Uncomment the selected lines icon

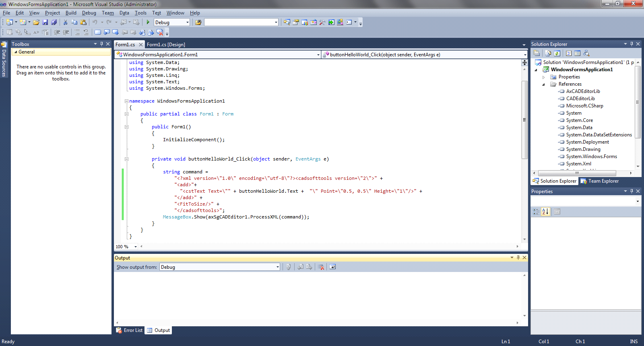tap(86, 32)
